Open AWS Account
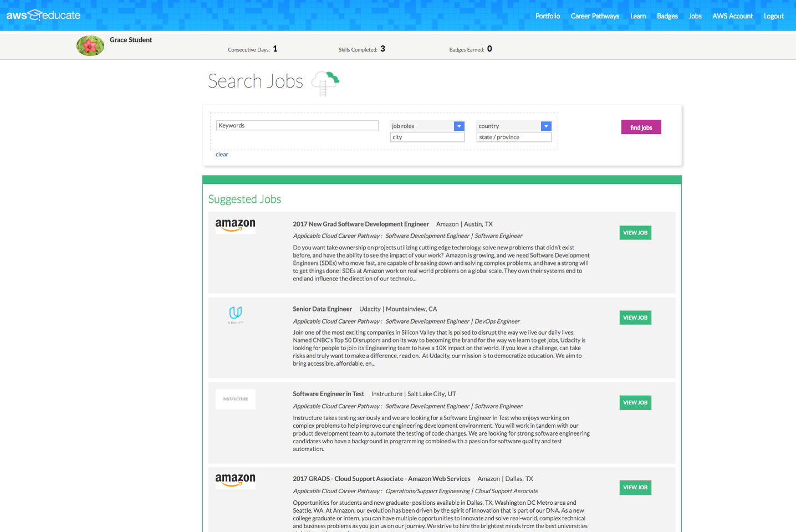796x532 pixels. [x=732, y=16]
